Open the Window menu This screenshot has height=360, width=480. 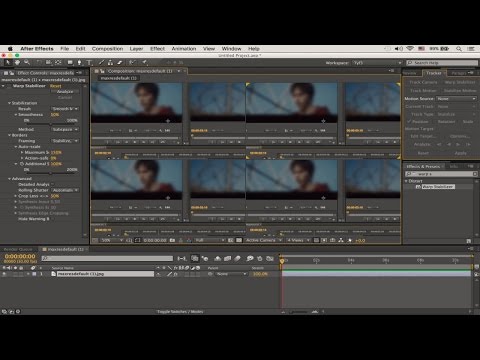pos(231,49)
